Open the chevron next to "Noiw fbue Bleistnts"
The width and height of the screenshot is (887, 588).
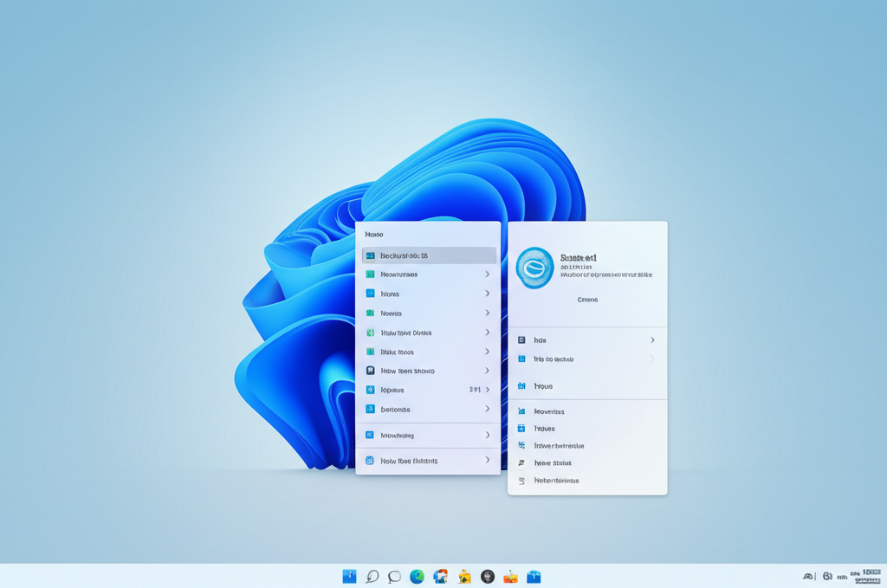488,461
